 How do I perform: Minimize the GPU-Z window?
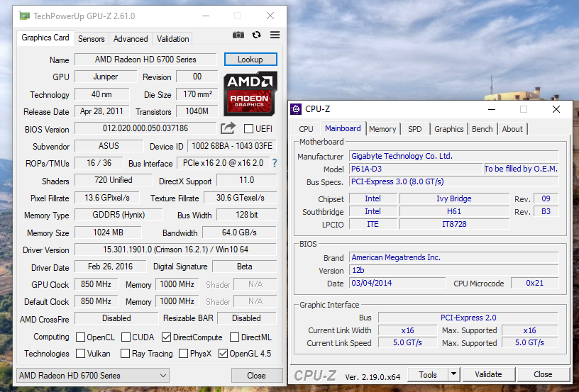(206, 16)
